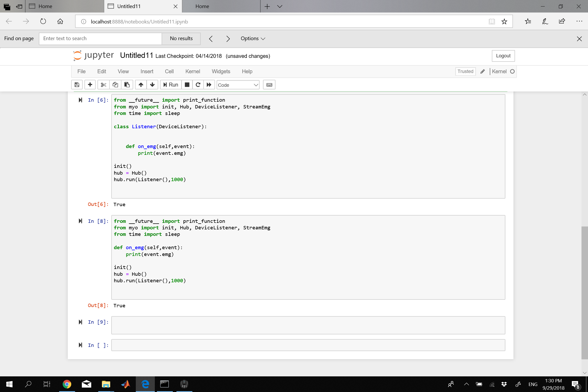Paste cells below icon
The width and height of the screenshot is (588, 392).
point(127,85)
